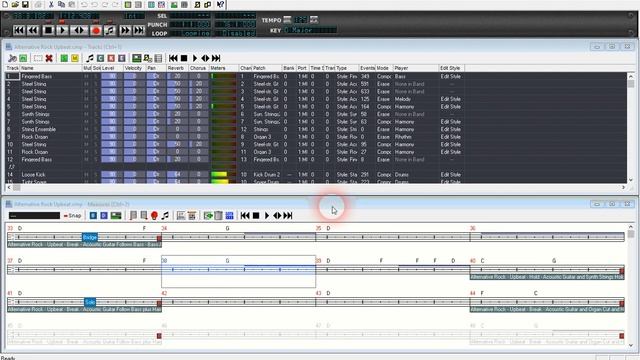The width and height of the screenshot is (640, 360).
Task: Mute track 9 Rock Organ
Action: click(87, 137)
